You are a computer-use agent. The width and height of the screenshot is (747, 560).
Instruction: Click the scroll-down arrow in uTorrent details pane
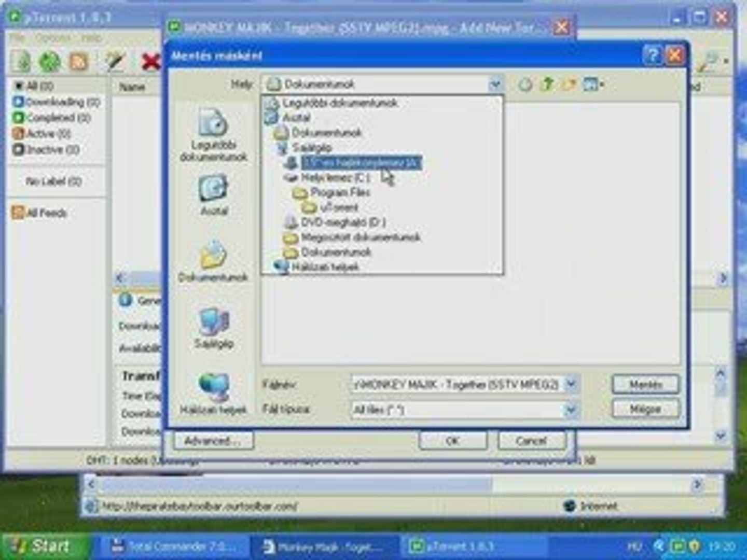coord(721,436)
